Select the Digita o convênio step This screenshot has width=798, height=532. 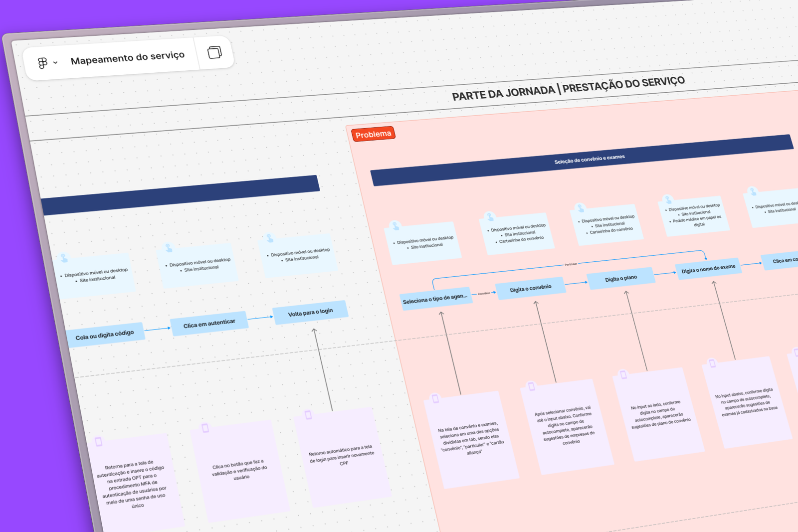click(530, 288)
